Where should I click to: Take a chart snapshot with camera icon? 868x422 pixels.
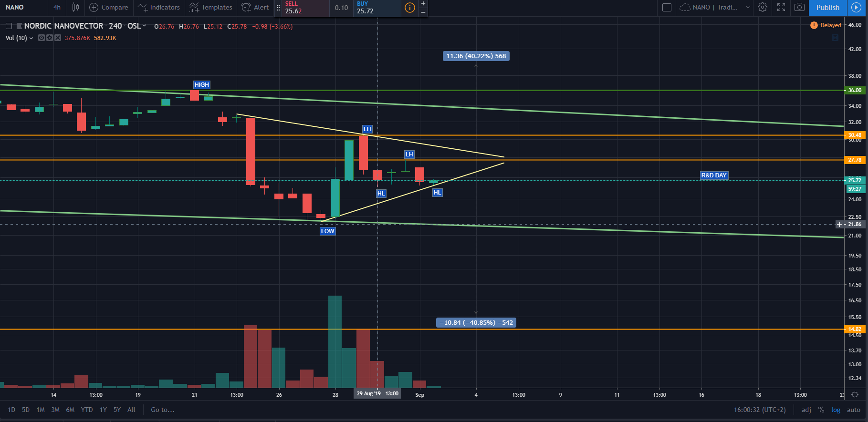point(799,7)
